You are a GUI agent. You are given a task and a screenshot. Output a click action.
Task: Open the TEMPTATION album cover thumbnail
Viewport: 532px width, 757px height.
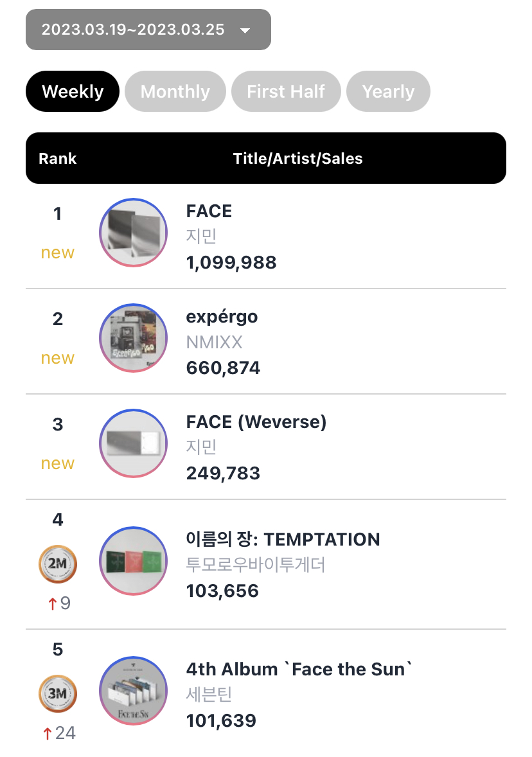tap(133, 560)
